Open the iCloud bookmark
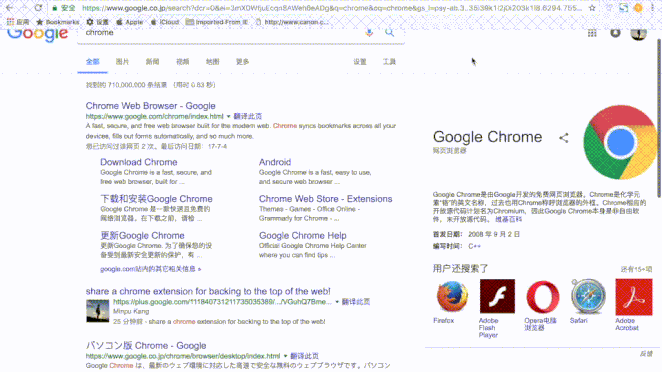 point(165,22)
